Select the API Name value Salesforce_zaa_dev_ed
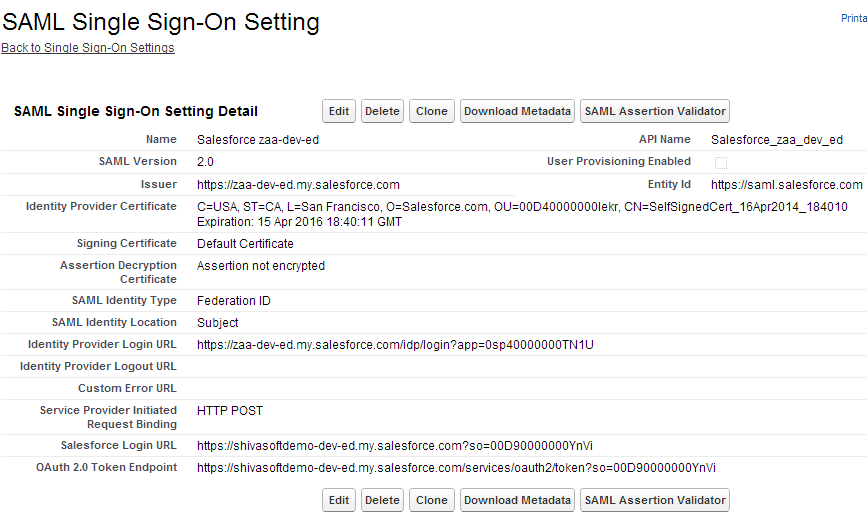The image size is (867, 513). click(x=777, y=140)
